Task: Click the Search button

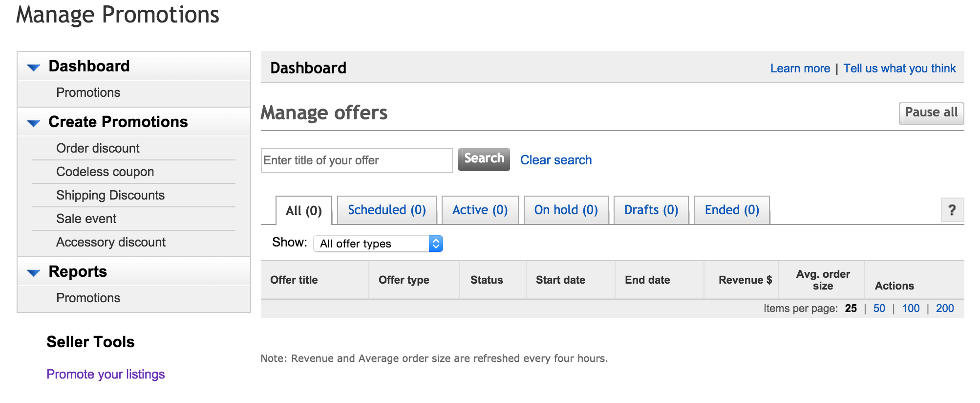Action: pos(484,159)
